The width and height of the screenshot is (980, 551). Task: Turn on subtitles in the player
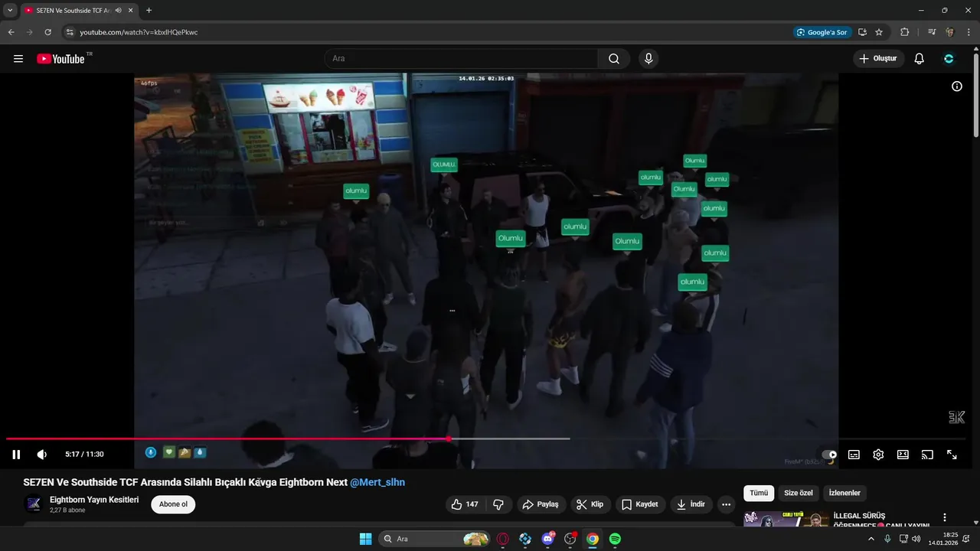(x=854, y=455)
